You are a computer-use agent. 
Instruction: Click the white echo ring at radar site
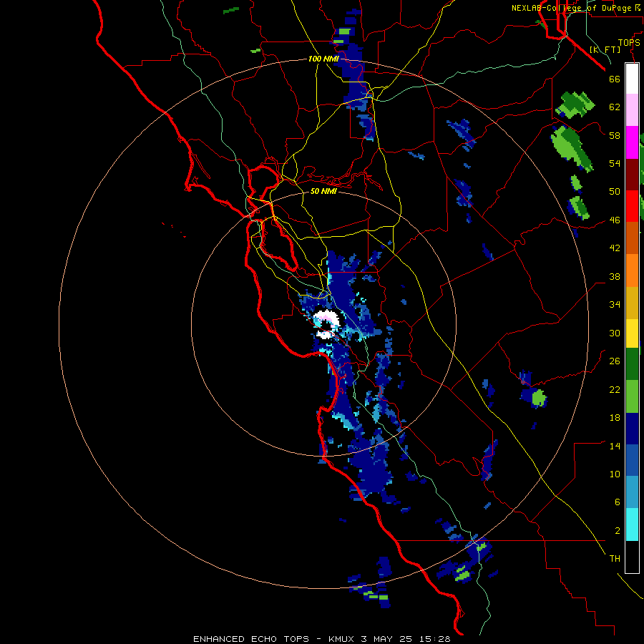(327, 324)
